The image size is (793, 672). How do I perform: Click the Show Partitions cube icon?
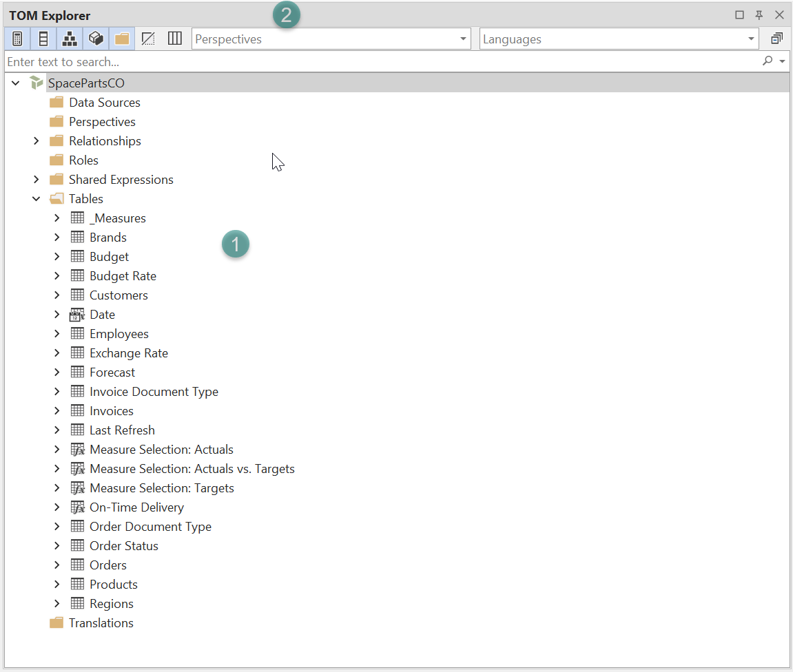click(x=96, y=39)
